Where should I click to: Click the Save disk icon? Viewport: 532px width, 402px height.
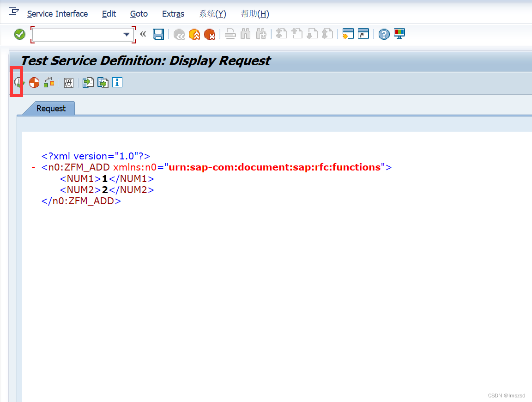(x=158, y=34)
